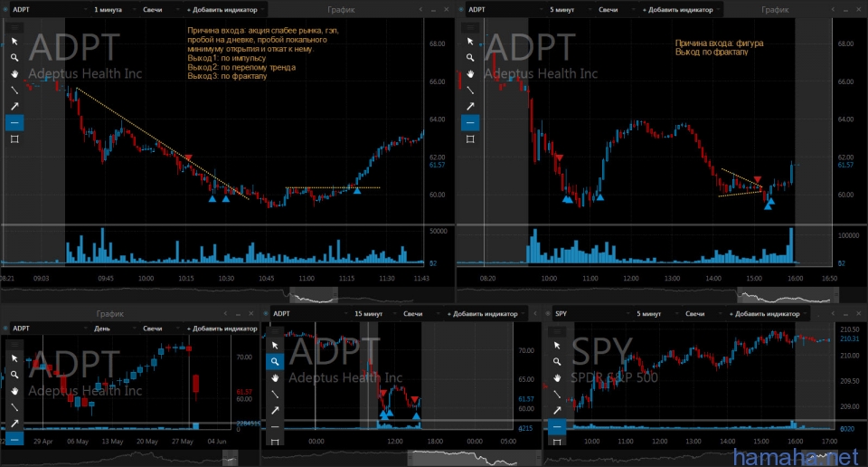
Task: Select the arrow drawing tool in the 1 минута chart
Action: coord(14,106)
